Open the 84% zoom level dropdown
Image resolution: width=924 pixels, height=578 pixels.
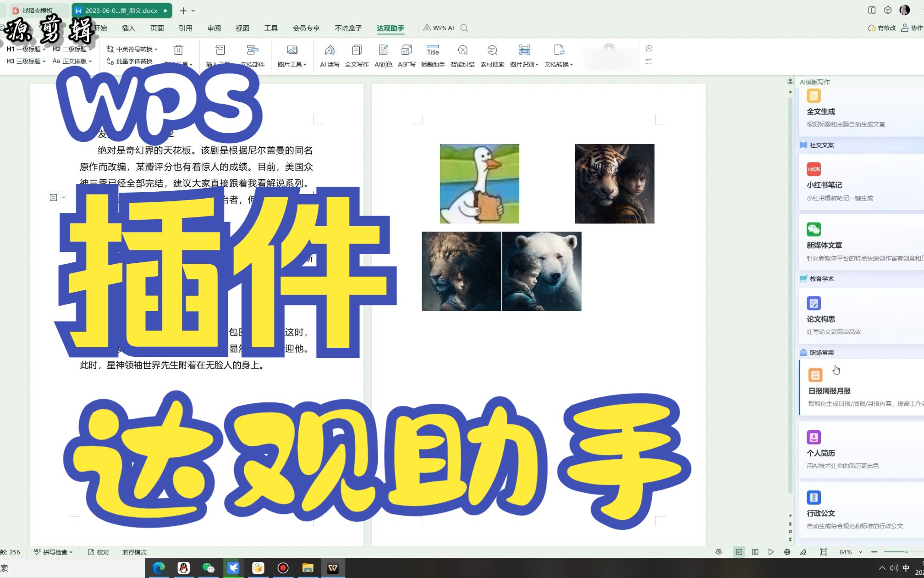tap(850, 552)
